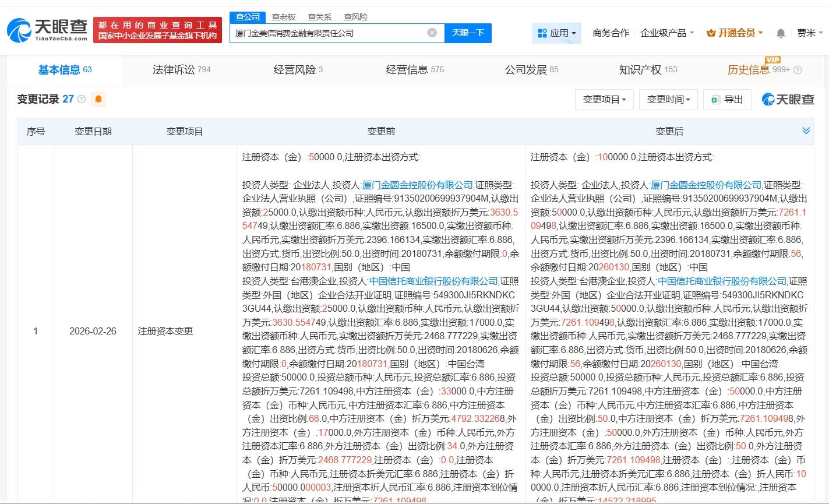Viewport: 829px width, 504px height.
Task: Open the 开通会员 membership menu
Action: [x=735, y=33]
